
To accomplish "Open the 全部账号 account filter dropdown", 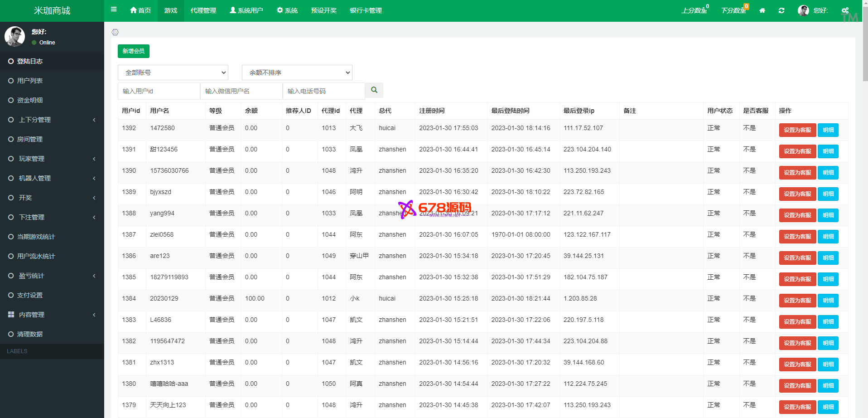I will (173, 73).
